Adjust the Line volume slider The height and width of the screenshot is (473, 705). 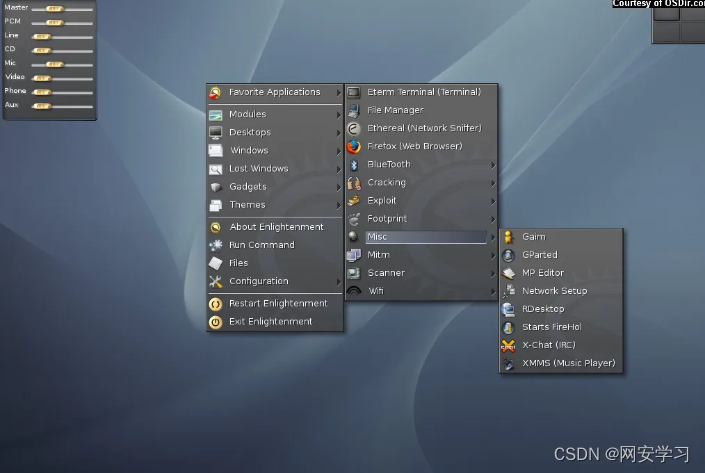coord(42,36)
